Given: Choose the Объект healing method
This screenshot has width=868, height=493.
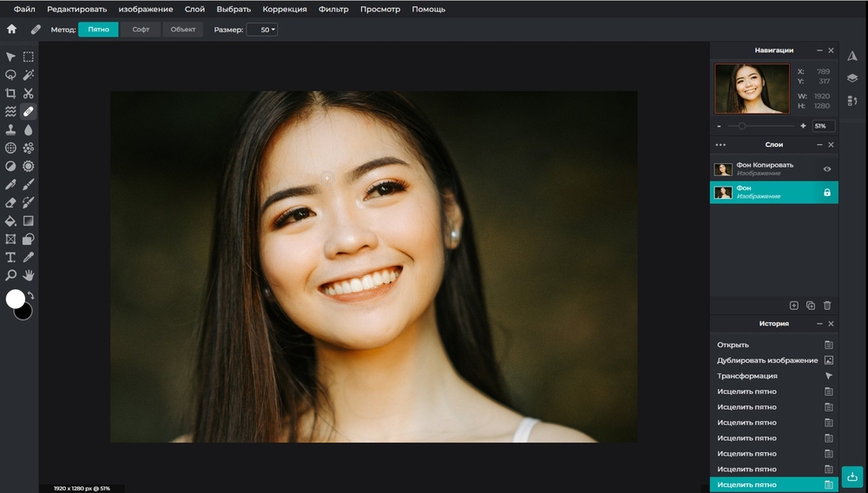Looking at the screenshot, I should click(182, 30).
